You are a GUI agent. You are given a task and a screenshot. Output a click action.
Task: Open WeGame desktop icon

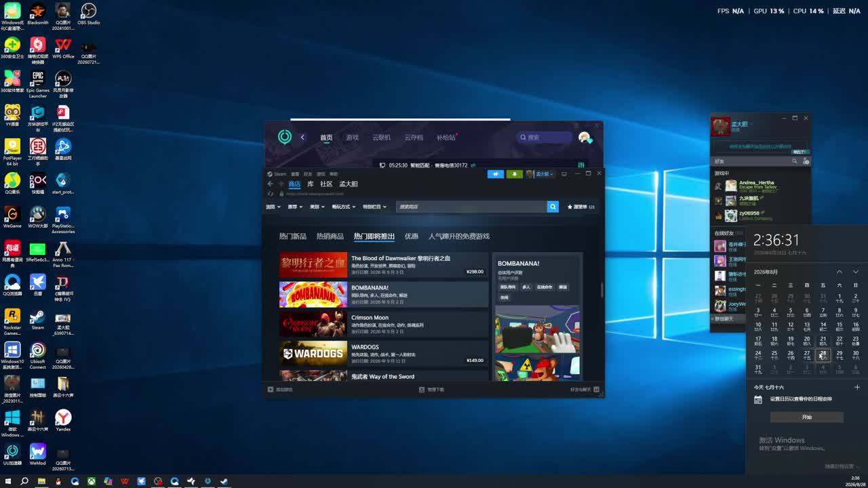pyautogui.click(x=12, y=218)
